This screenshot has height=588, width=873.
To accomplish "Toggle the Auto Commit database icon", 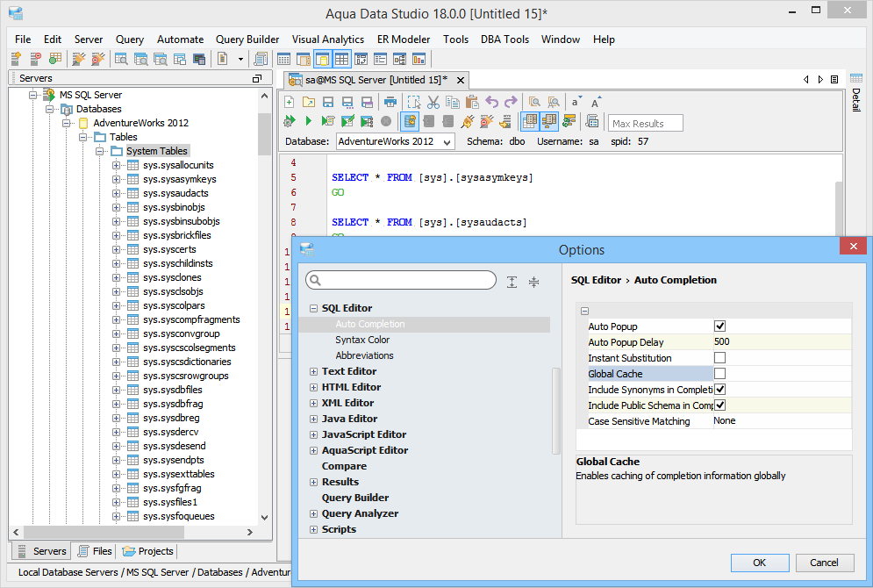I will tap(410, 121).
